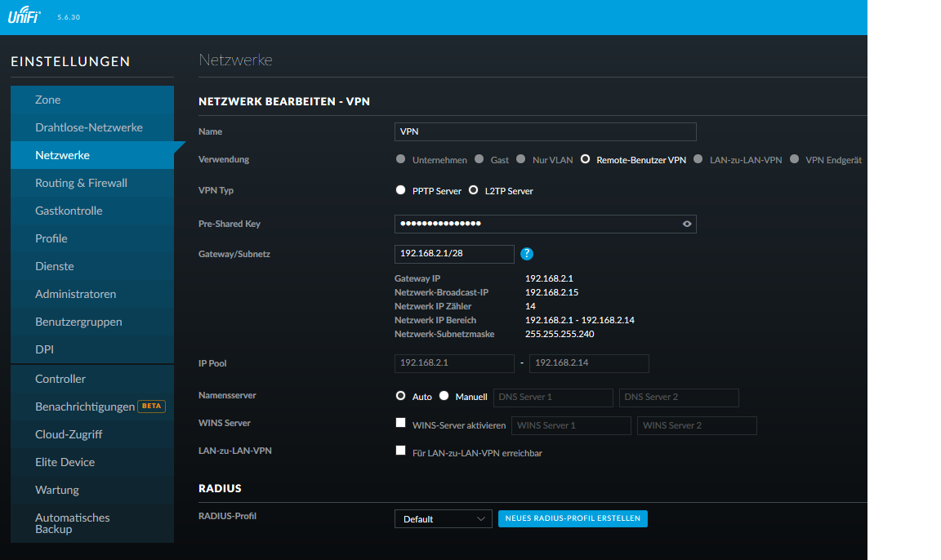Screen dimensions: 941x560
Task: Select Remote-Benutzer VPN usage option
Action: pos(585,160)
